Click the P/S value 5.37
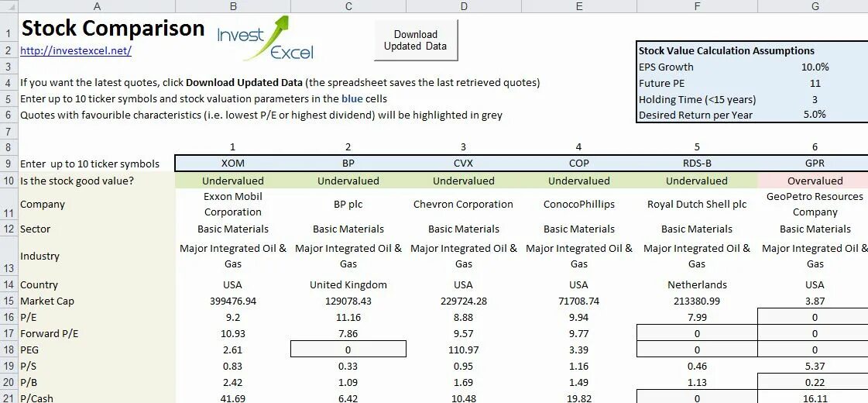 click(x=815, y=366)
